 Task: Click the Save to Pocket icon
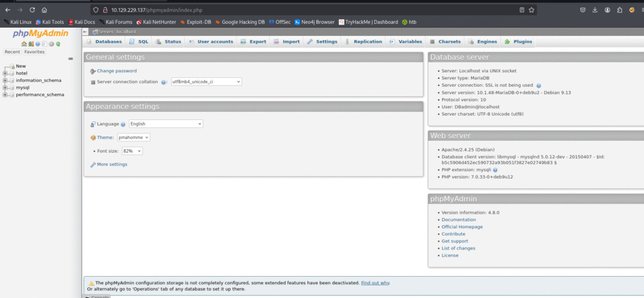click(x=583, y=10)
